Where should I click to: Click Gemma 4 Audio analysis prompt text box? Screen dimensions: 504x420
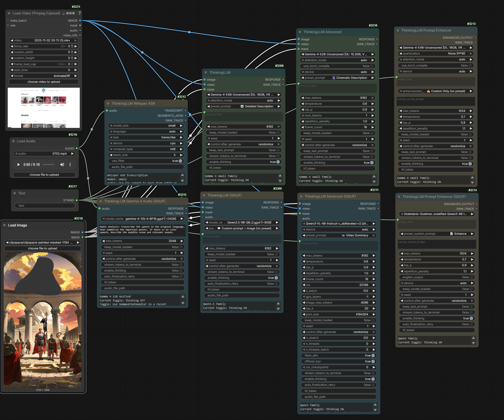coord(143,230)
